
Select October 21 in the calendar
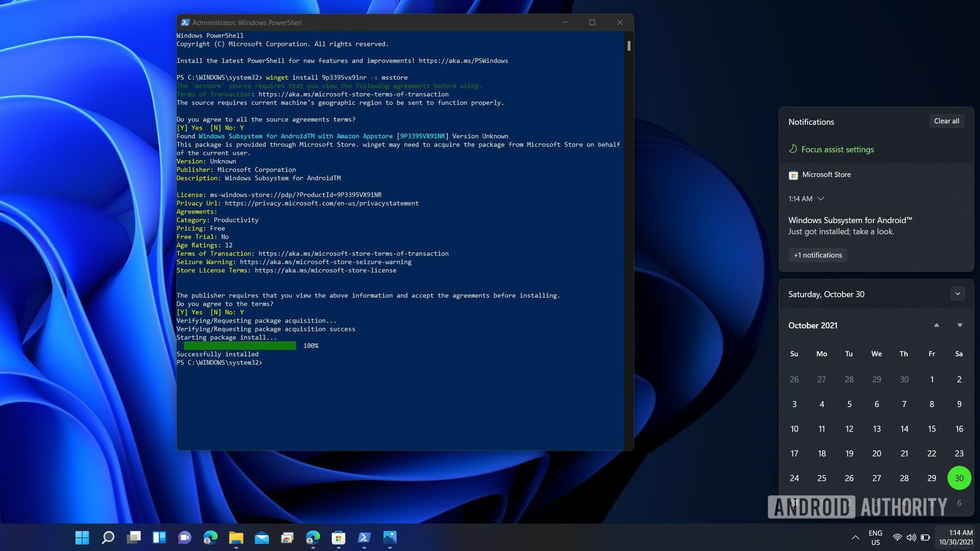click(x=904, y=454)
